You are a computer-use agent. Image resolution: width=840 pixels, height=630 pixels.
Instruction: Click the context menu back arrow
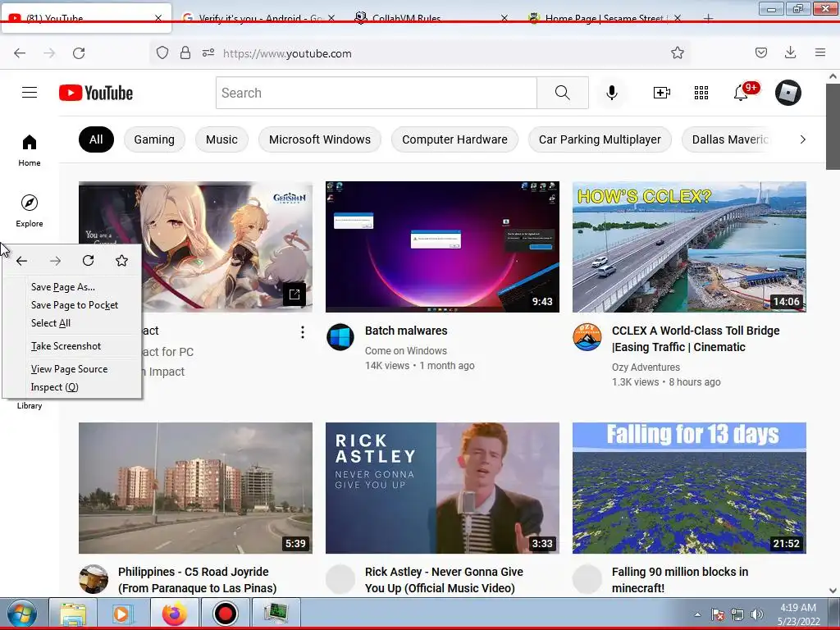coord(22,261)
